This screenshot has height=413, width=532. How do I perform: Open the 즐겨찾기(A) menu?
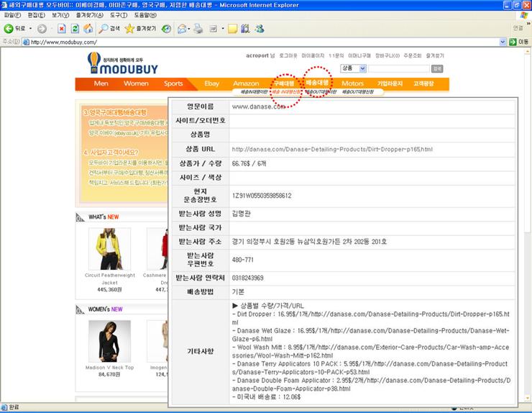click(x=90, y=15)
